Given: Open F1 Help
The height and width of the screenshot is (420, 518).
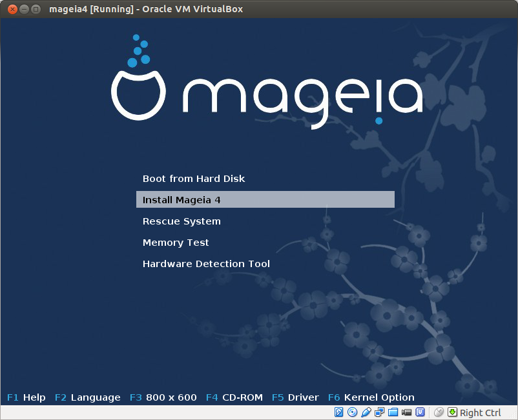Looking at the screenshot, I should coord(26,397).
